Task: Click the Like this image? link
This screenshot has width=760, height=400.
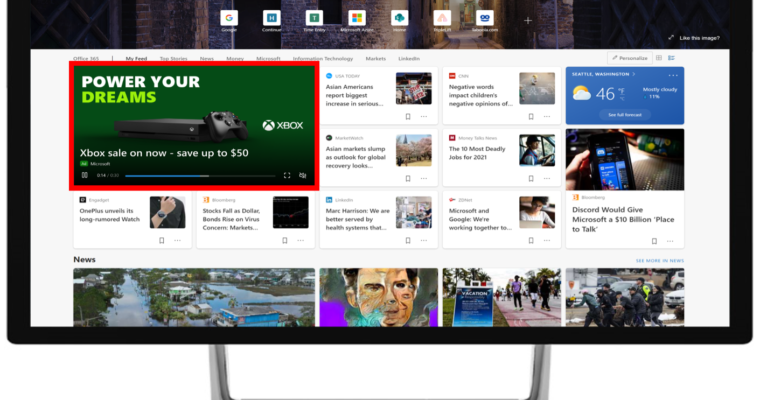Action: tap(699, 38)
